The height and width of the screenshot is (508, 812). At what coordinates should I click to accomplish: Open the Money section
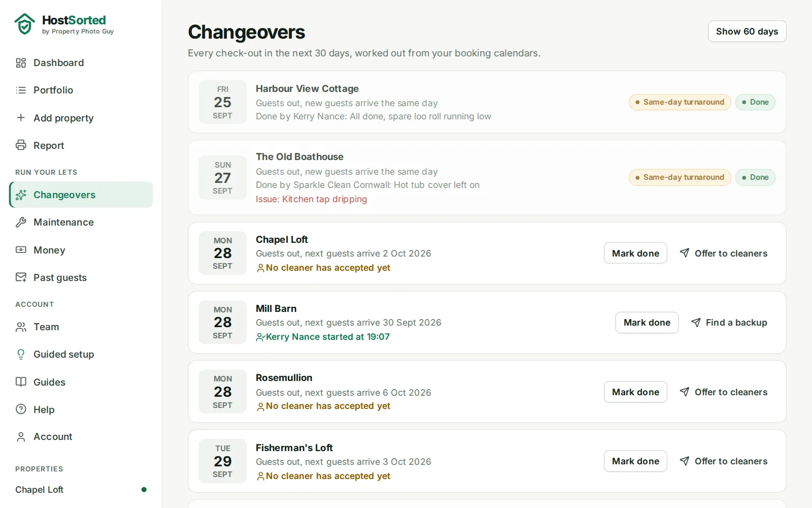81,249
